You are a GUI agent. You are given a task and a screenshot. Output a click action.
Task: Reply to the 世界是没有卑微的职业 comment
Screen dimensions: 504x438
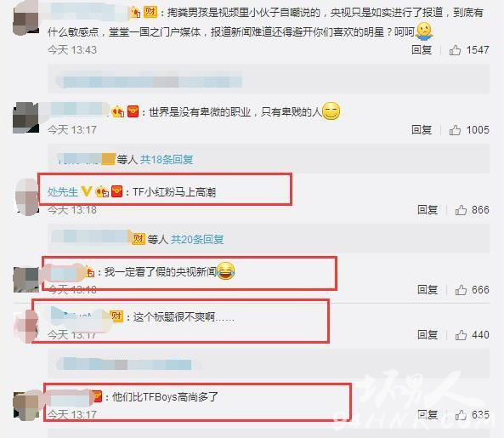click(x=422, y=130)
